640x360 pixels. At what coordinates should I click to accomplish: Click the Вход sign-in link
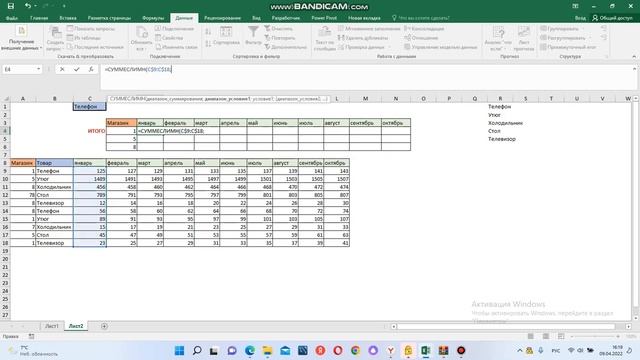tap(580, 18)
